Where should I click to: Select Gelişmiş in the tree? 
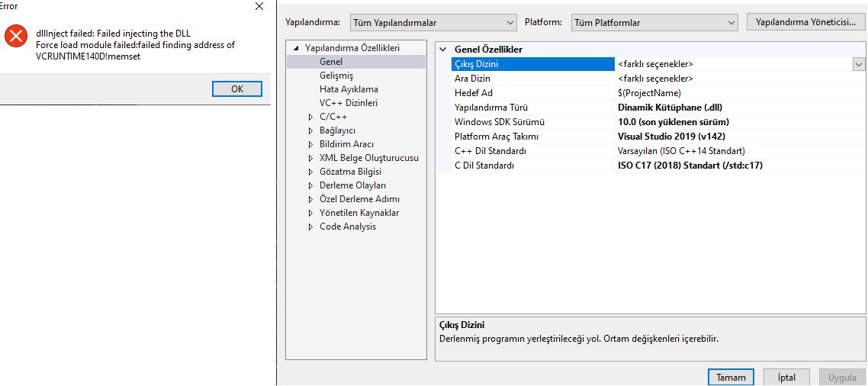[x=336, y=76]
